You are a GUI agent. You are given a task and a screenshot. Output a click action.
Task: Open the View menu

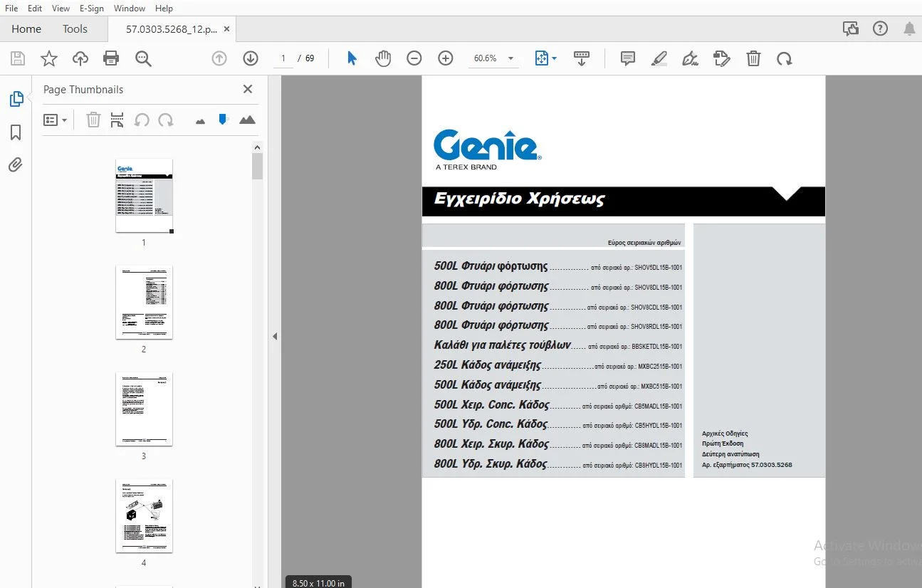[x=61, y=8]
